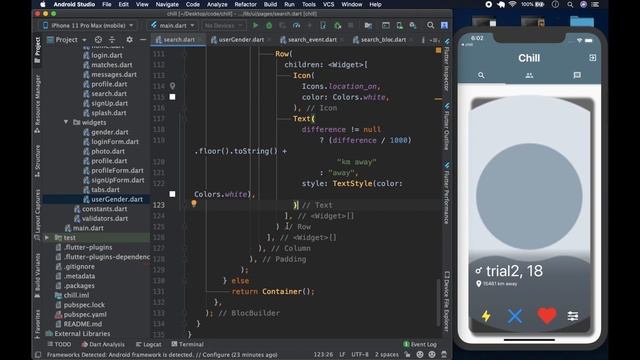Open Search Everywhere magnifier in toolbar
This screenshot has width=640, height=360.
(430, 25)
